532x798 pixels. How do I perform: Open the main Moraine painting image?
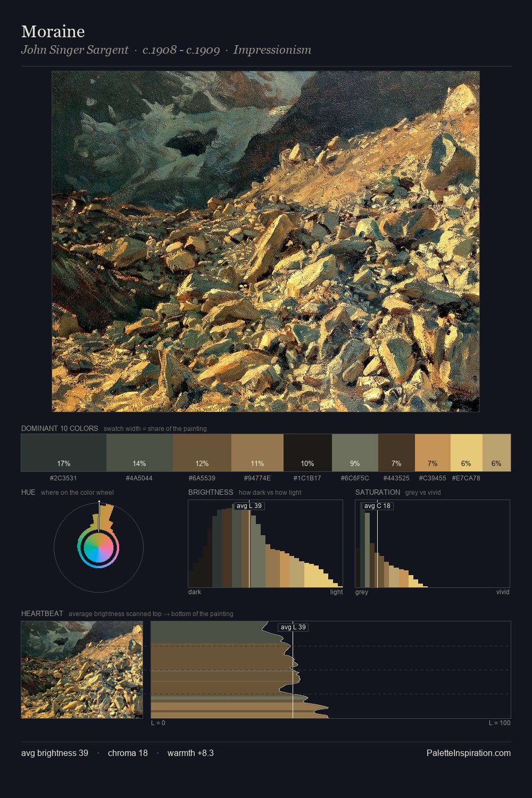265,242
